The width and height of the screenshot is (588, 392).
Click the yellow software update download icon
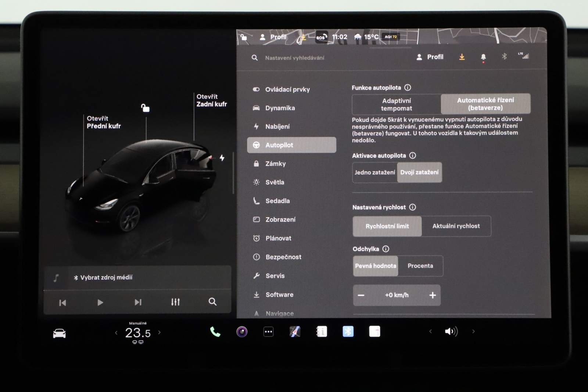pos(462,57)
